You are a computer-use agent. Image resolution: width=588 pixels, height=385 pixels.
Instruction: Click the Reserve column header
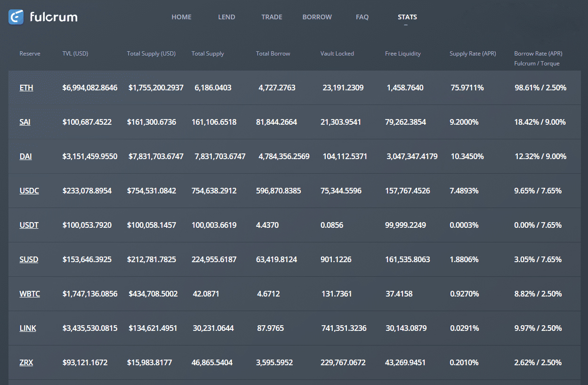click(30, 54)
